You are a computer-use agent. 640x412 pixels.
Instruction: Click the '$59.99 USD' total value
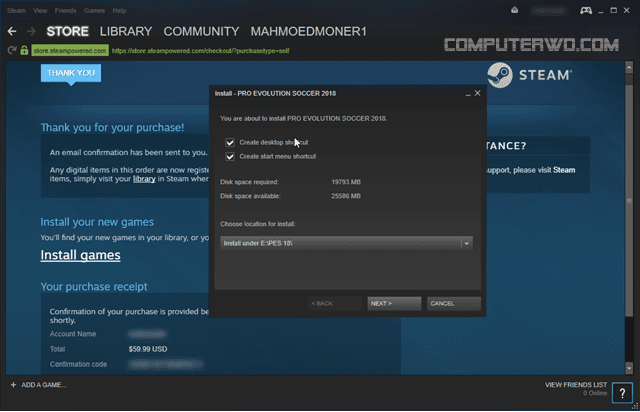(148, 349)
